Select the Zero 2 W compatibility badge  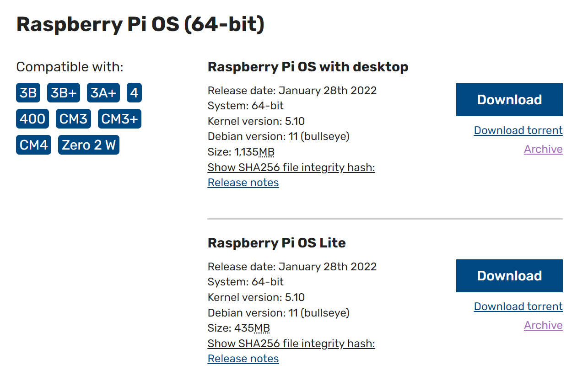point(88,145)
